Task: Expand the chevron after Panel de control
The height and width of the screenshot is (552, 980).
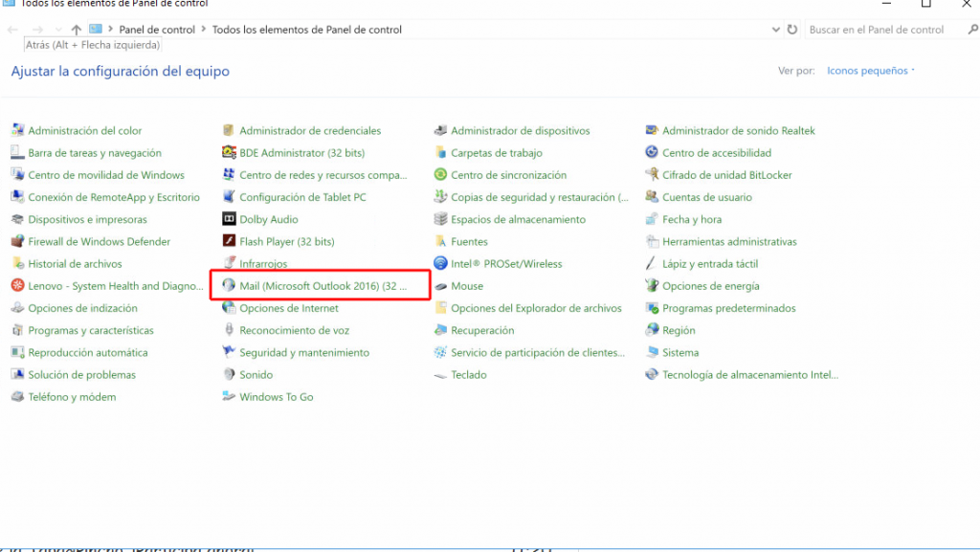Action: [x=203, y=29]
